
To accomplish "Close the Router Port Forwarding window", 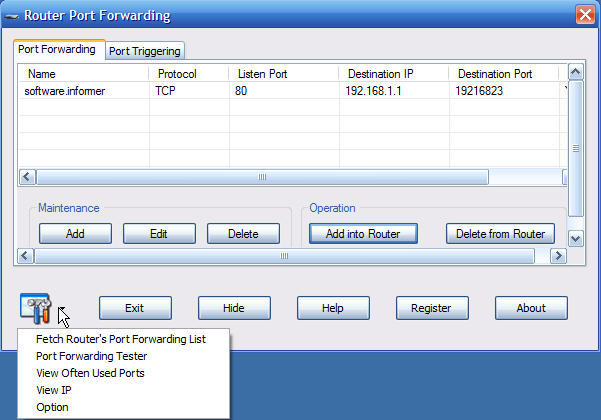I will tap(585, 15).
